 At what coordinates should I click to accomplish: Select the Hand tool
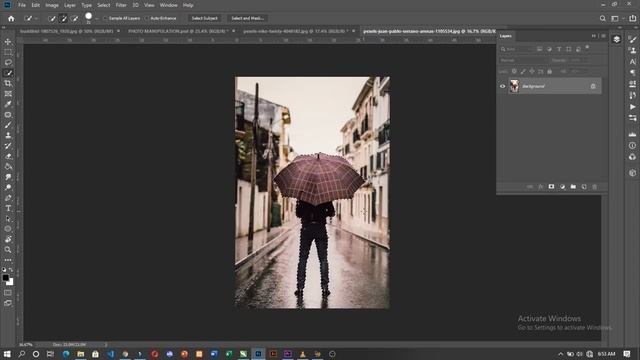[x=8, y=239]
